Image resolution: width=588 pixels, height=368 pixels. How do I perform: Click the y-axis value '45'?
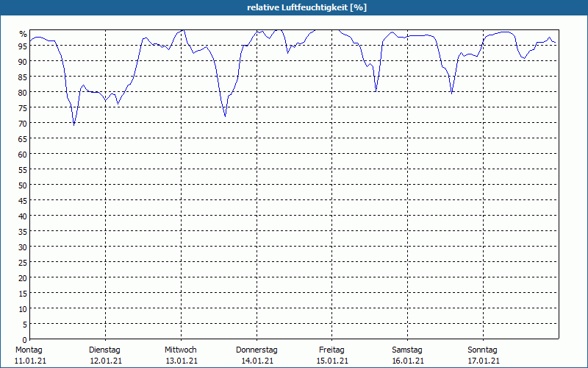pyautogui.click(x=23, y=200)
